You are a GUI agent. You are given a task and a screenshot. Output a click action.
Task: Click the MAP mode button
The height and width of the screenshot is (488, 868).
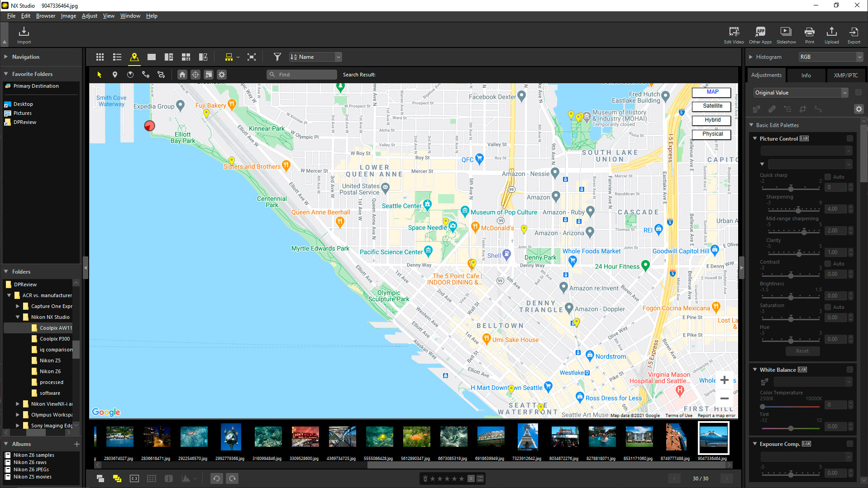pyautogui.click(x=712, y=92)
